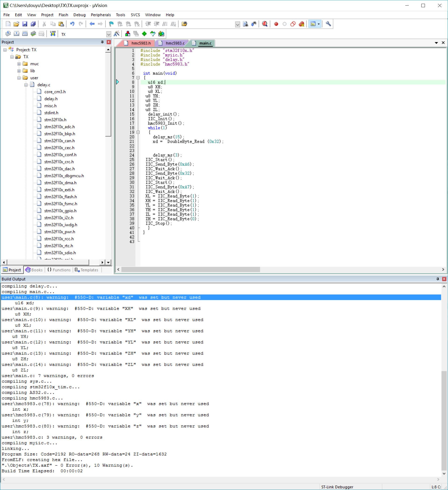
Task: Download to flash with LOAD icon
Action: click(53, 34)
